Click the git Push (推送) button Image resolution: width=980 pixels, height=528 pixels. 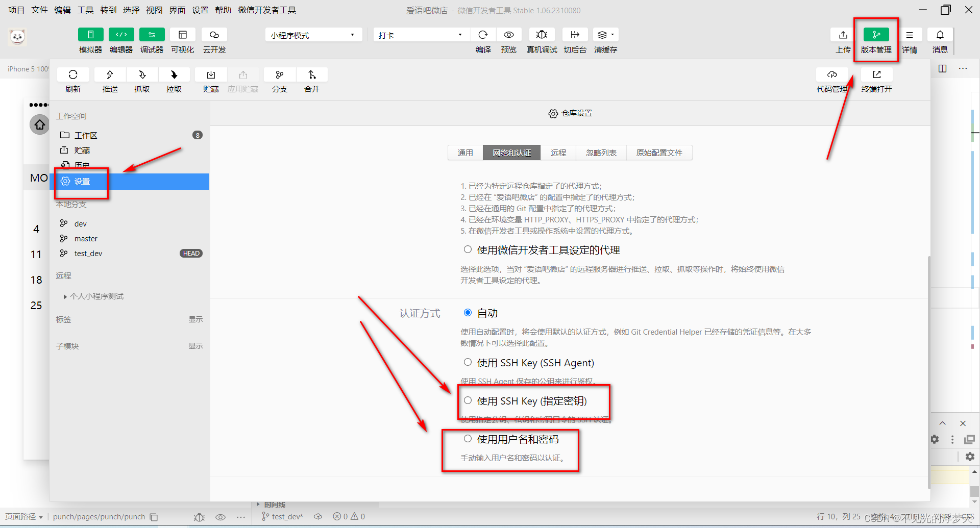[x=110, y=75]
